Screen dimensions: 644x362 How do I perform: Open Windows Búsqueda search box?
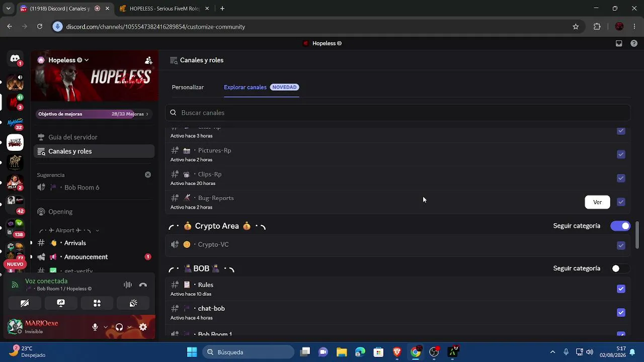[x=249, y=352]
